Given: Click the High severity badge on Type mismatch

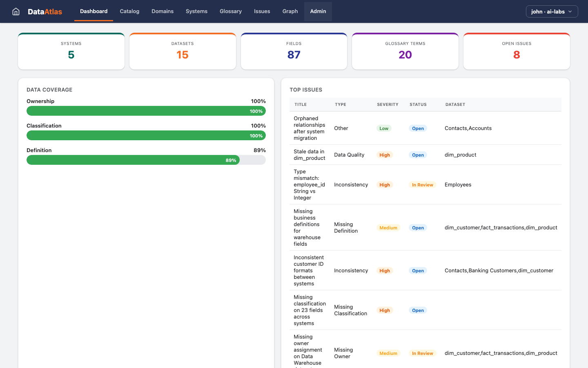Looking at the screenshot, I should pyautogui.click(x=384, y=184).
